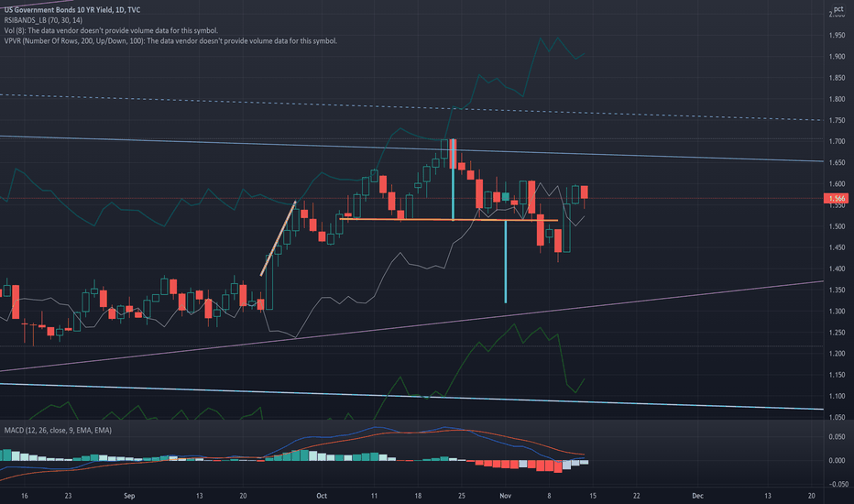Click the Nov label on the time axis
The height and width of the screenshot is (504, 854).
506,496
